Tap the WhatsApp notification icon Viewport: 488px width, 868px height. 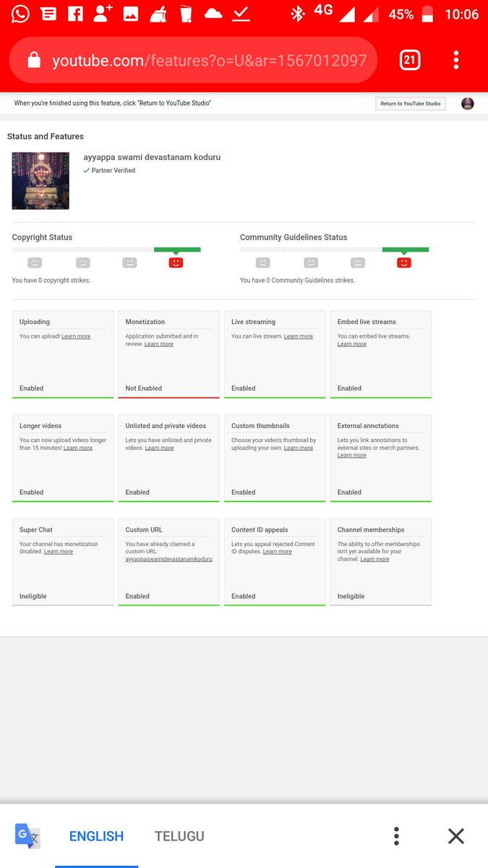point(21,13)
